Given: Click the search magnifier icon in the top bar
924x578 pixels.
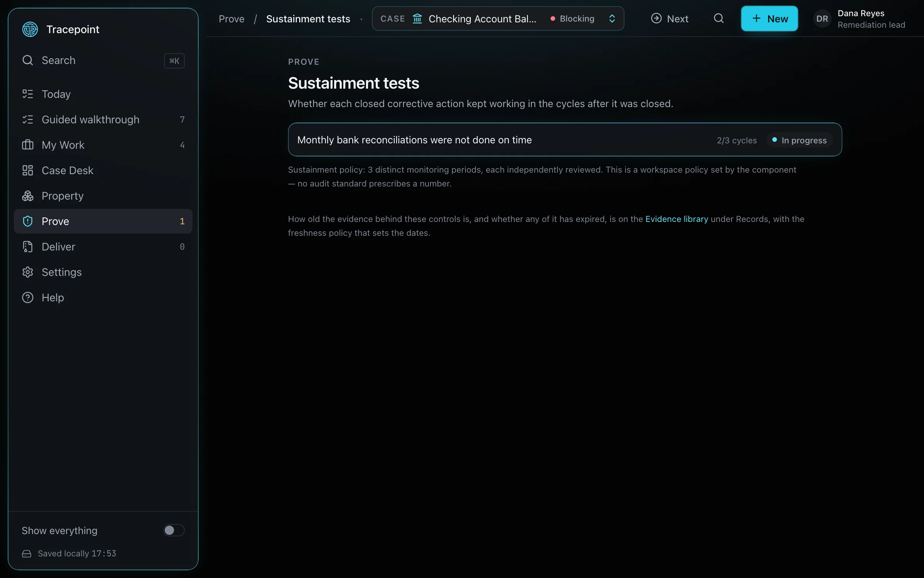Looking at the screenshot, I should (718, 18).
